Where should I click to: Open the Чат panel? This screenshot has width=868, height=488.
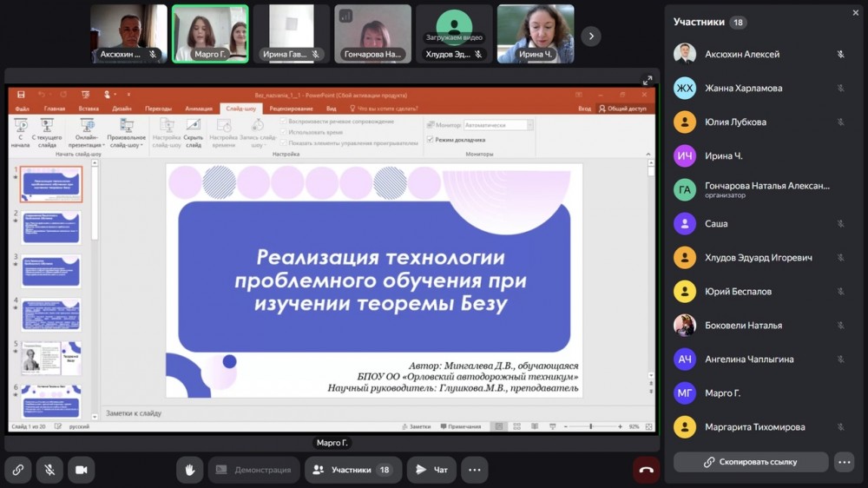(x=431, y=470)
